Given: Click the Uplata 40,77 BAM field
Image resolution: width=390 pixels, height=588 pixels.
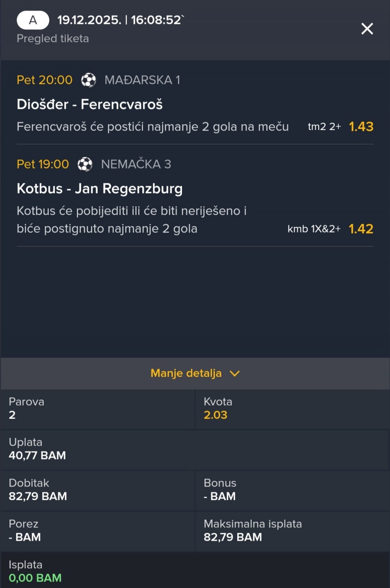Looking at the screenshot, I should click(x=37, y=455).
